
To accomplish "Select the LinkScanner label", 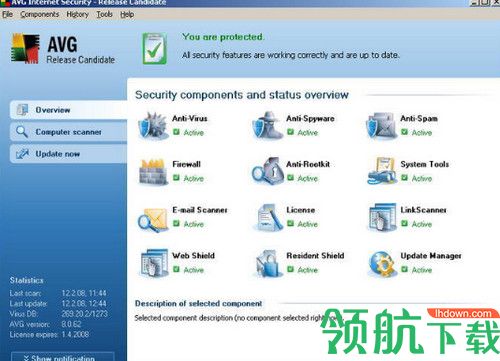I will (423, 210).
